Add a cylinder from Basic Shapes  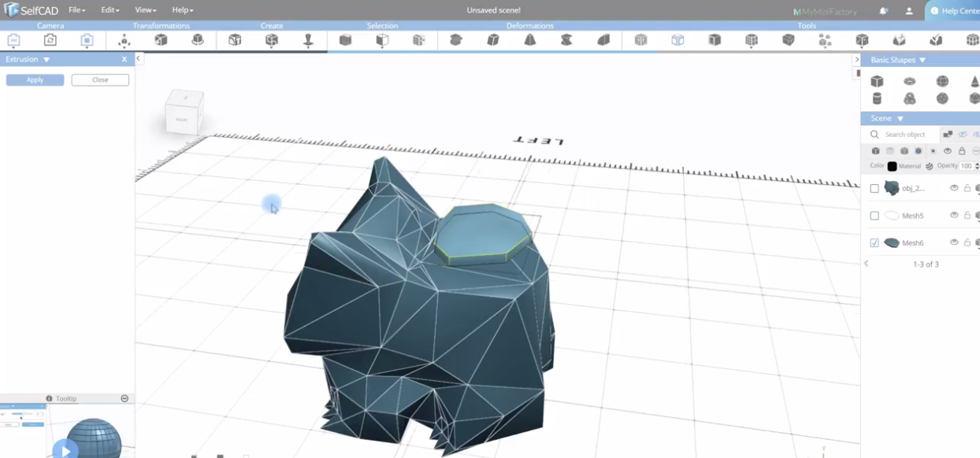[877, 98]
